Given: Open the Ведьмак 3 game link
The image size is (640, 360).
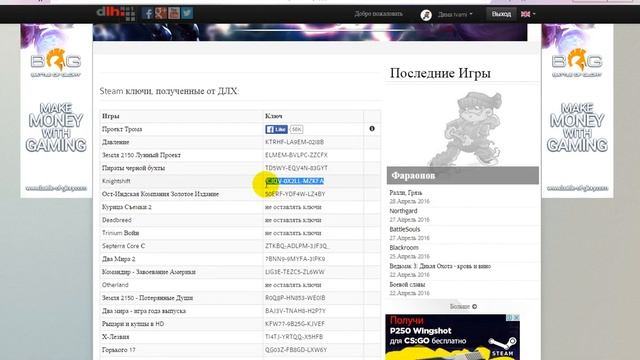Looking at the screenshot, I should tap(440, 266).
